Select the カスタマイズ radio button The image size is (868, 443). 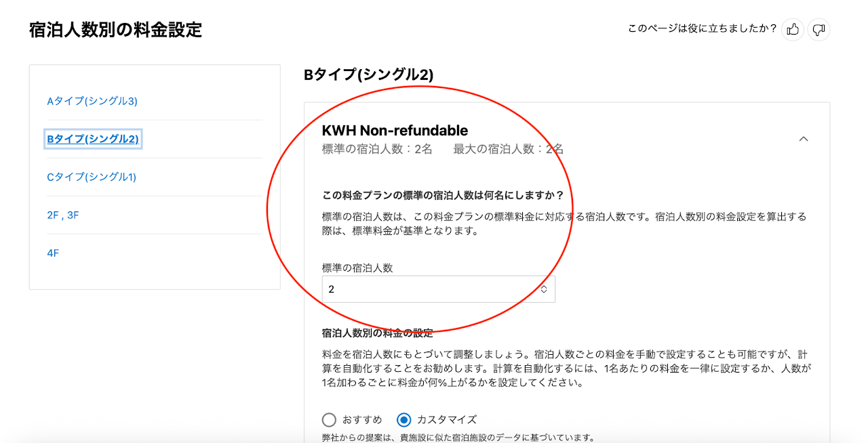404,419
